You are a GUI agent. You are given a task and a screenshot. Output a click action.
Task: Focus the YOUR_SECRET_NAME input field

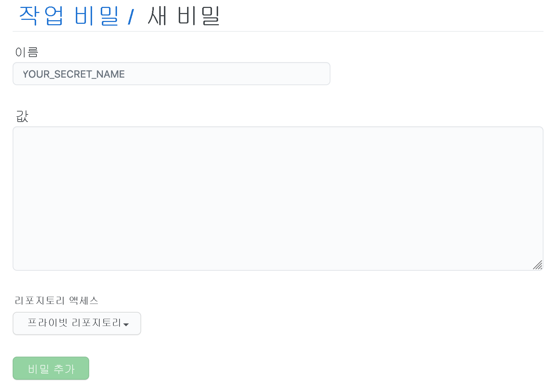tap(172, 74)
